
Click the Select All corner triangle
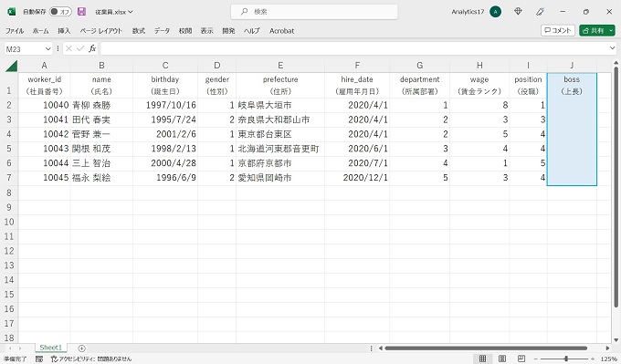[x=11, y=66]
